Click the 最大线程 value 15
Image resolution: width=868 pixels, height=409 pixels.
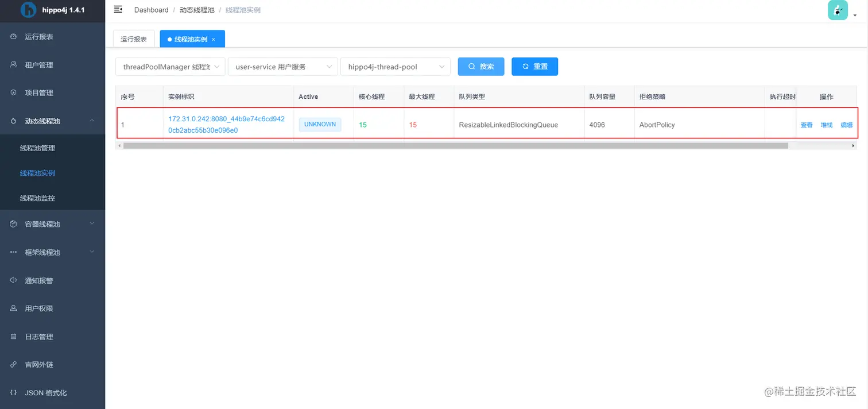point(413,125)
